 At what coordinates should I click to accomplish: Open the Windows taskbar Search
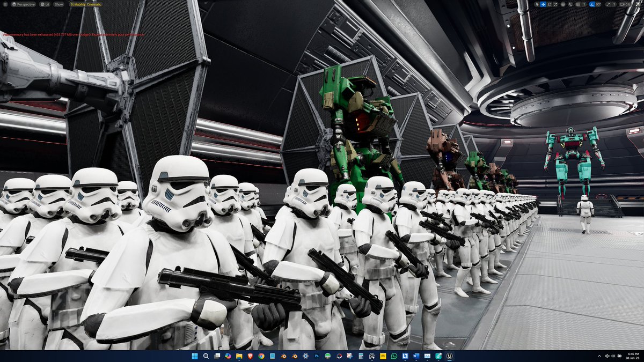(206, 356)
